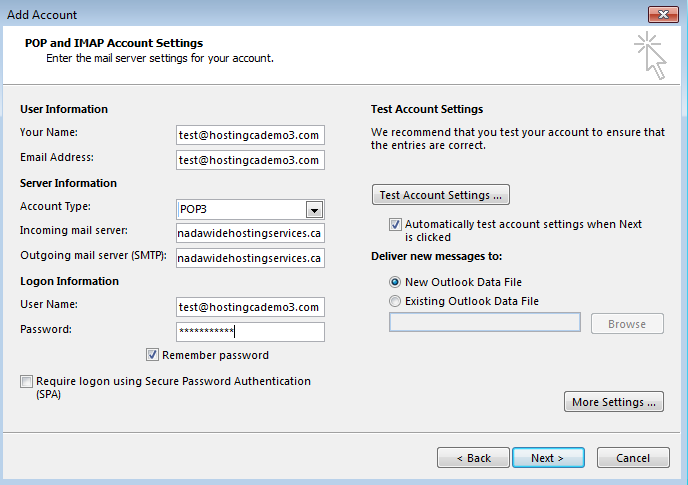Click the Browse button for data file
Viewport: 688px width, 485px height.
point(627,324)
